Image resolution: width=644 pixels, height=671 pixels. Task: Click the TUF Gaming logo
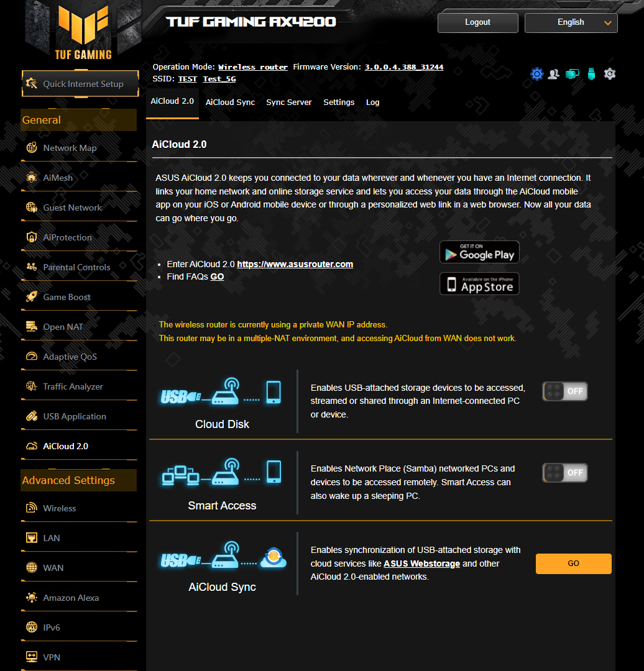pos(83,32)
